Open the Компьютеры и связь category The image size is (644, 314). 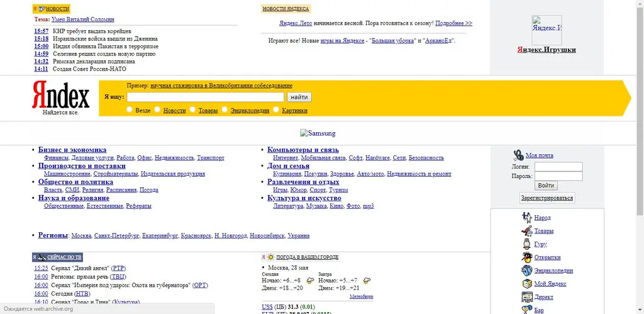(x=303, y=150)
